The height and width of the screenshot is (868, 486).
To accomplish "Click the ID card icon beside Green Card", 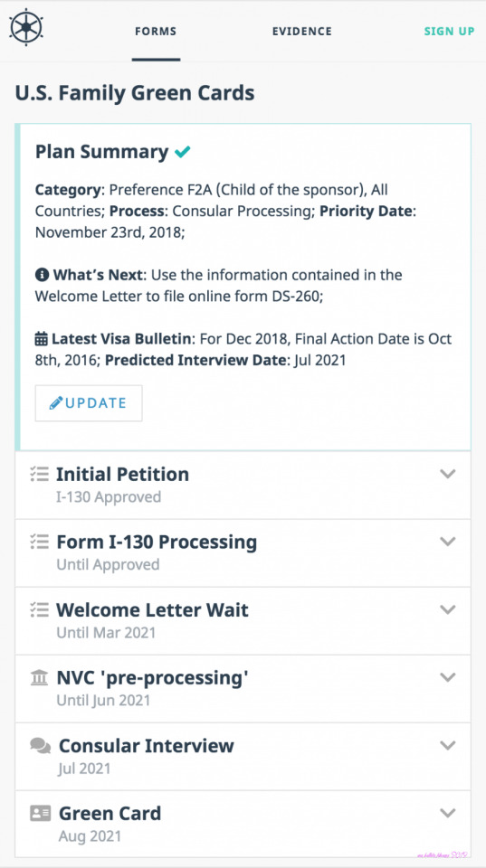I will tap(41, 813).
